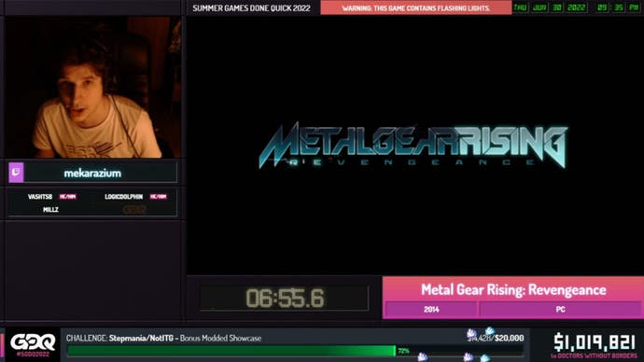
Task: Click the faded GDQ logo in commentator panel
Action: coord(134,210)
